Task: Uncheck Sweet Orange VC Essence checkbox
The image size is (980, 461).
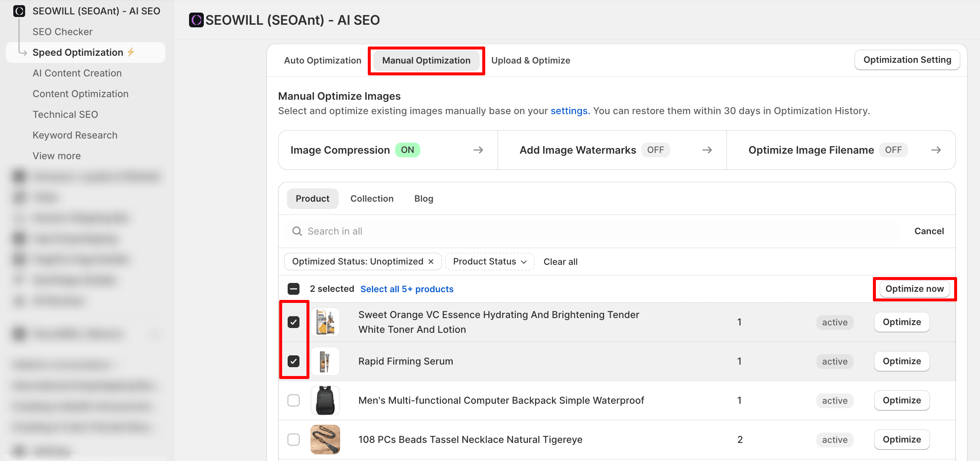Action: pos(293,322)
